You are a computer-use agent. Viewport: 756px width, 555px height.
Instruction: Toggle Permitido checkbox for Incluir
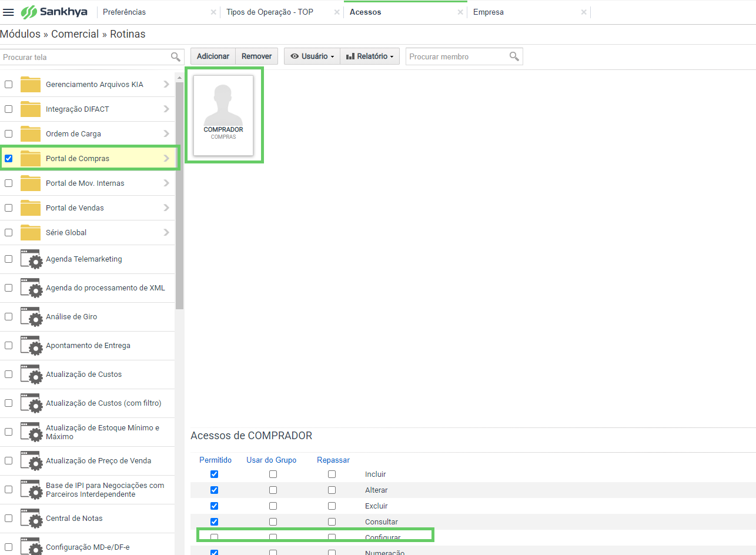point(214,474)
